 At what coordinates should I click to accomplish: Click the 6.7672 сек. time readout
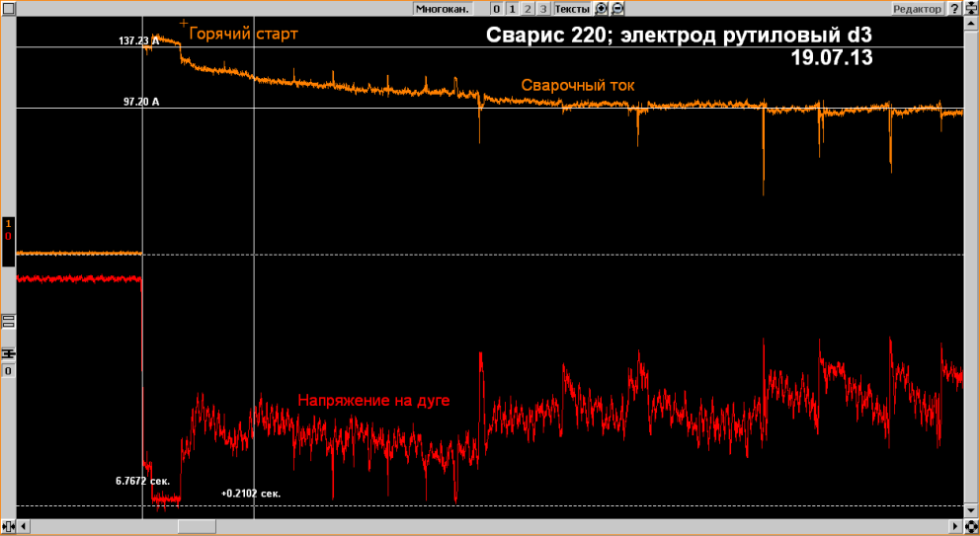tap(142, 481)
